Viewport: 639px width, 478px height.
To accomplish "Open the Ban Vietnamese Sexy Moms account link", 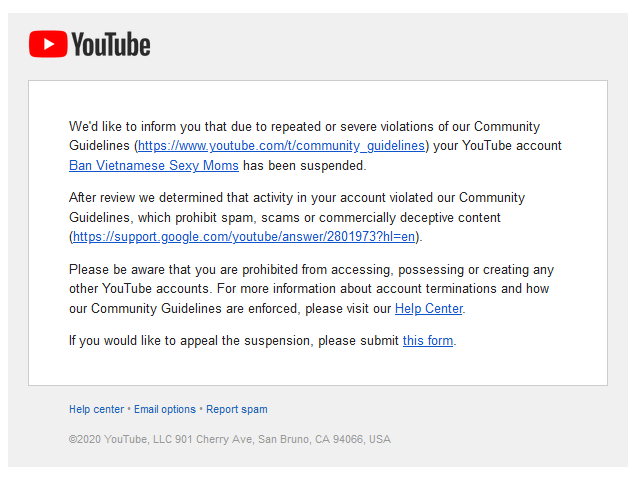I will (x=154, y=165).
